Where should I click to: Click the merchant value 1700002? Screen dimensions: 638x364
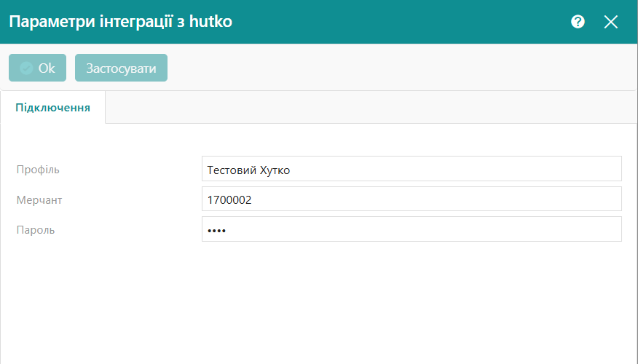tap(229, 199)
